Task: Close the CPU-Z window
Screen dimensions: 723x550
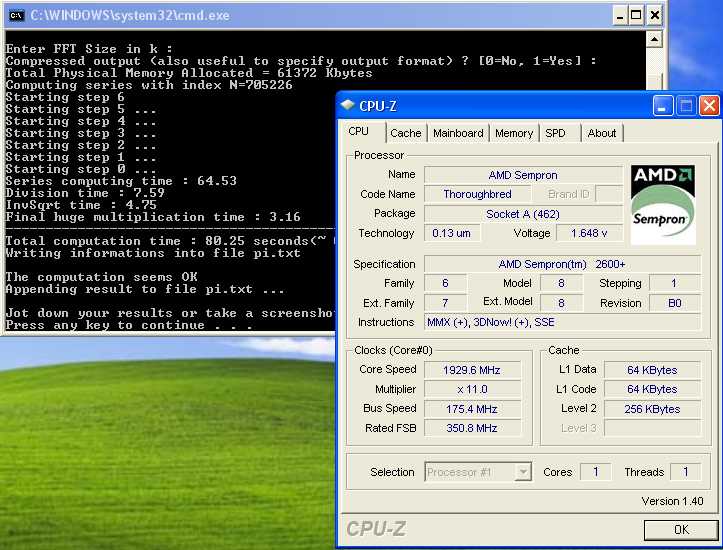Action: coord(709,106)
